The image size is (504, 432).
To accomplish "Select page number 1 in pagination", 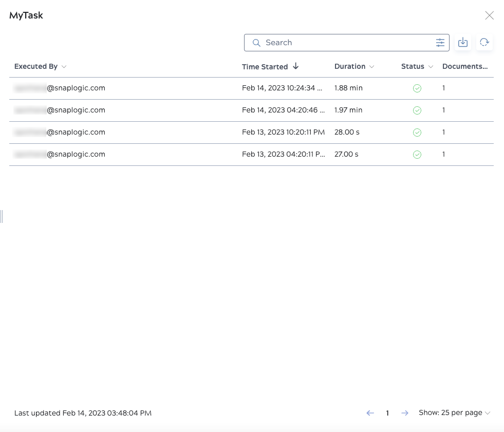I will (x=387, y=413).
